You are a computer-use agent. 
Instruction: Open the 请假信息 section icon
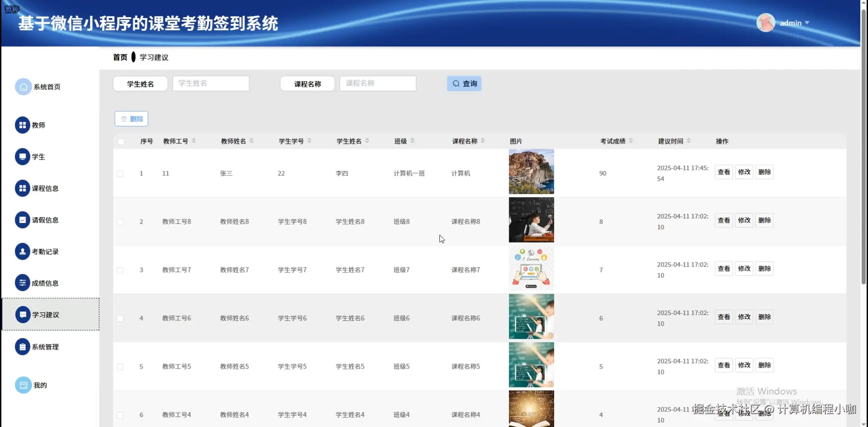pos(23,219)
